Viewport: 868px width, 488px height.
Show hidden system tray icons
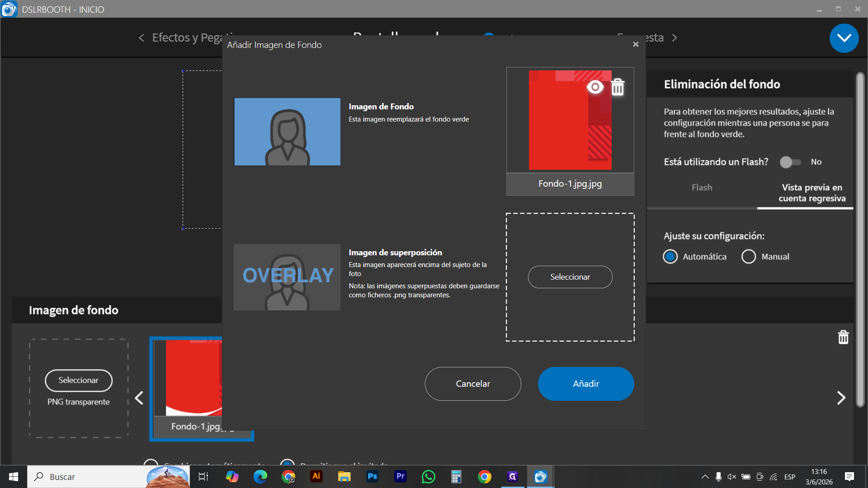[705, 477]
